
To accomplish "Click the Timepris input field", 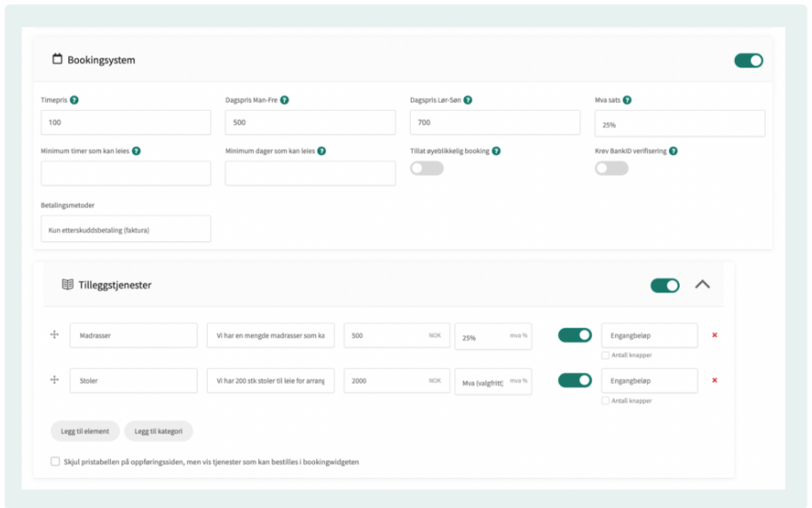I will (x=126, y=122).
